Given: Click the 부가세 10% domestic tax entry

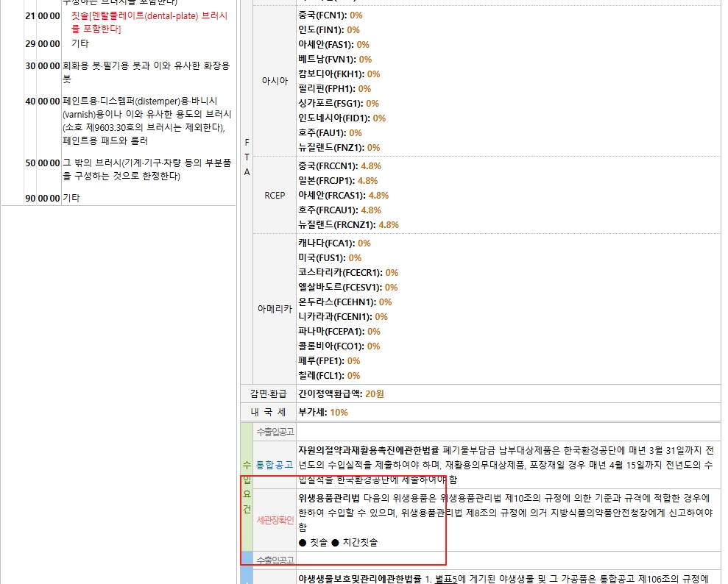Looking at the screenshot, I should (x=323, y=413).
